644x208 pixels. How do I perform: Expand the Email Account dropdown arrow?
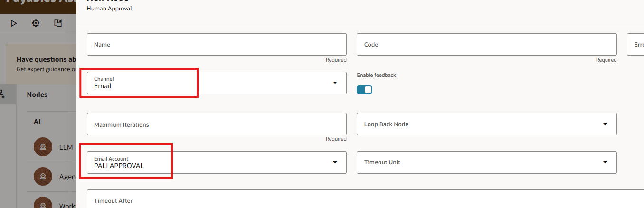click(335, 162)
